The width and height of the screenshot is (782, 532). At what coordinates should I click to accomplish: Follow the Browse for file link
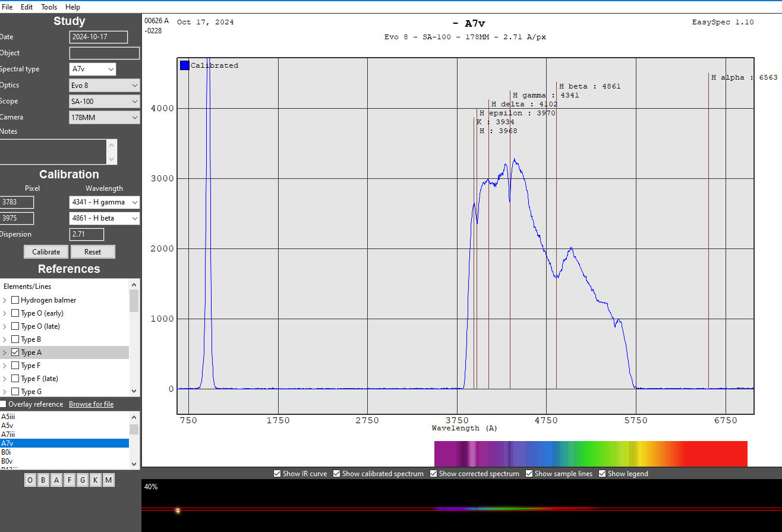click(x=91, y=404)
